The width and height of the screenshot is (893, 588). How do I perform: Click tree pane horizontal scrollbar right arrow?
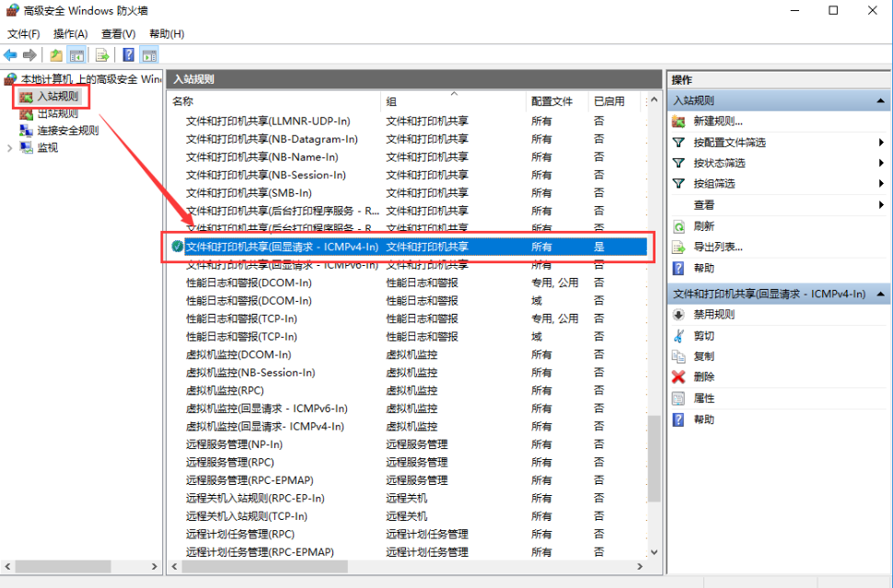[x=154, y=566]
